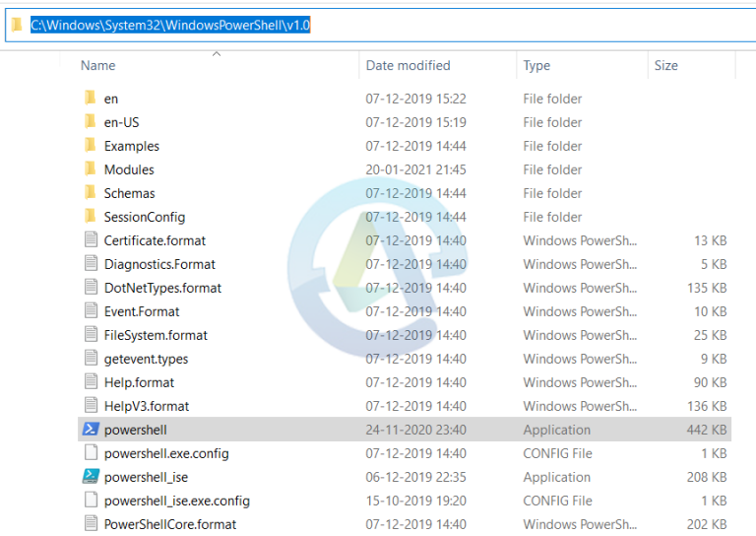Select the folder name 'Schemas'
Image resolution: width=756 pixels, height=536 pixels.
point(130,193)
